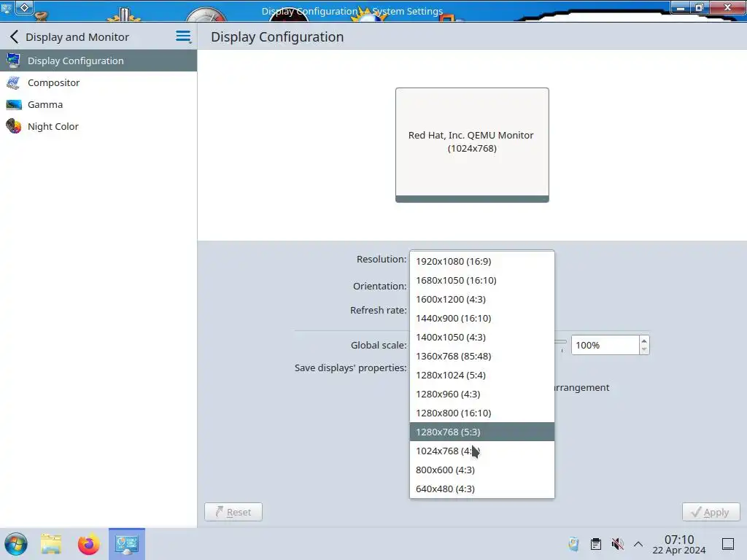Open Night Color settings
Screen dimensions: 747x560
coord(98,126)
